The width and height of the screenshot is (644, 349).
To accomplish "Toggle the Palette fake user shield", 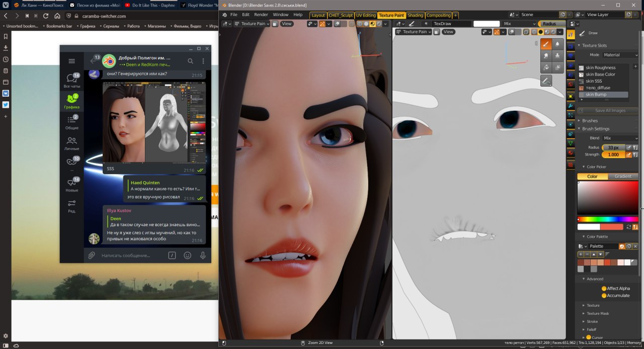I will pos(622,246).
